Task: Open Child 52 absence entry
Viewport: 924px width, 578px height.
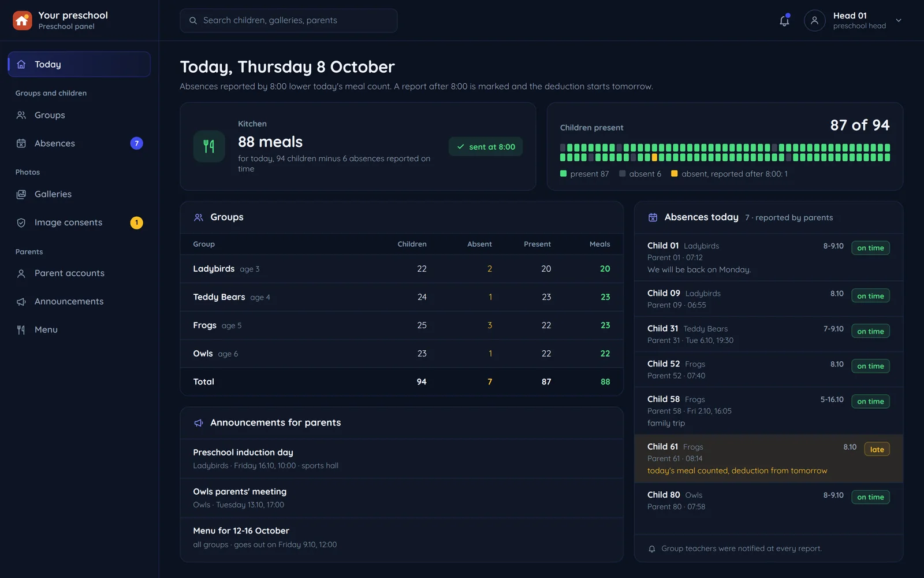Action: click(768, 369)
